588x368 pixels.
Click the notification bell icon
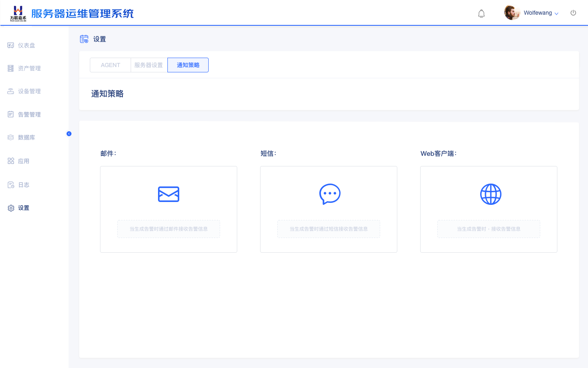point(481,13)
